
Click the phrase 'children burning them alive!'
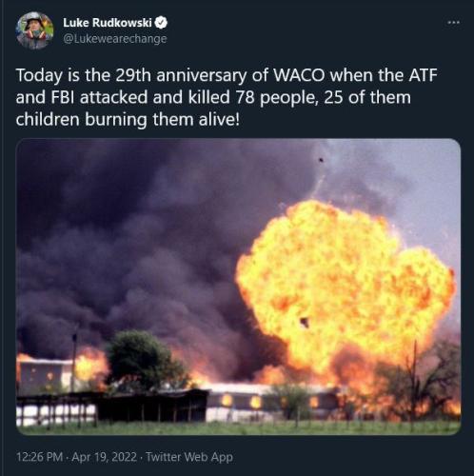point(128,120)
